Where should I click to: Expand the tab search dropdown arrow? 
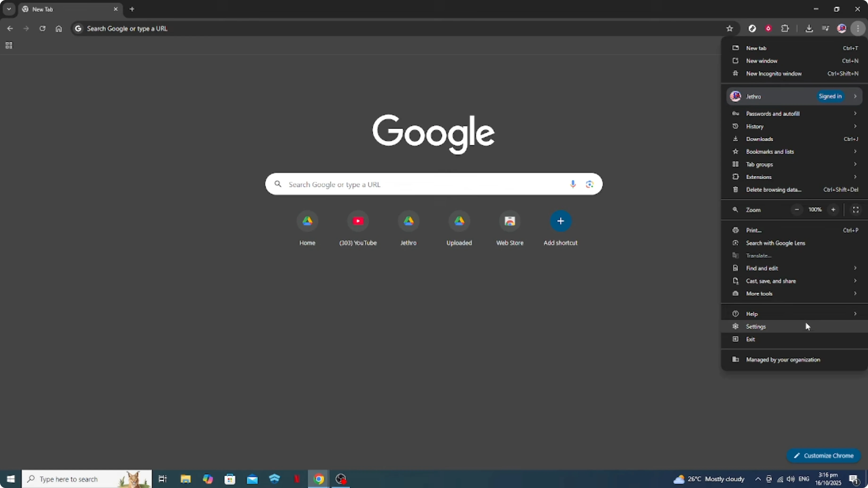click(x=9, y=9)
